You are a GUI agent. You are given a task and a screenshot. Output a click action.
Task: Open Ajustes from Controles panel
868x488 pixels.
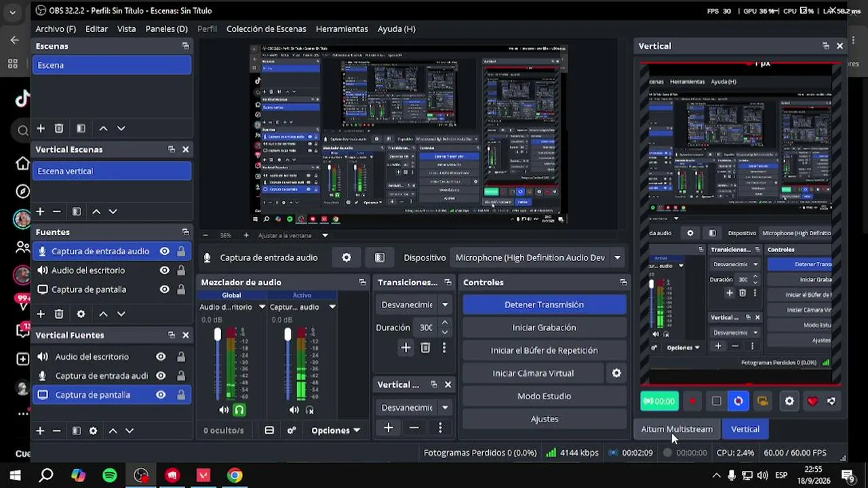(544, 419)
